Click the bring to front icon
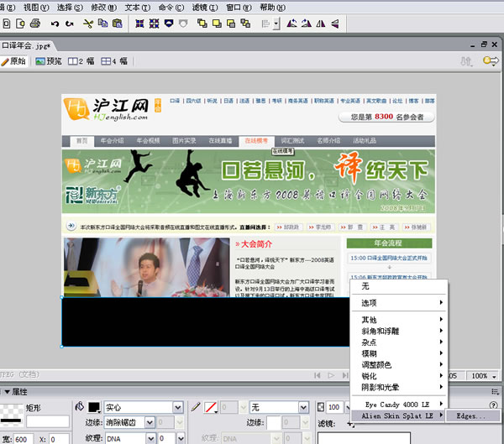 (x=202, y=24)
